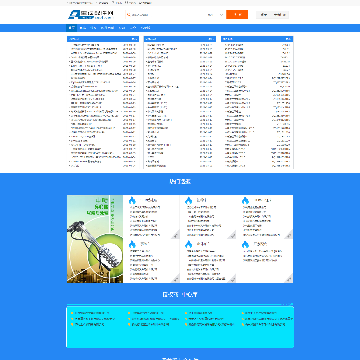Image resolution: width=360 pixels, height=360 pixels.
Task: Expand corner arrow on bottom-right hot category card
Action: pos(289,279)
